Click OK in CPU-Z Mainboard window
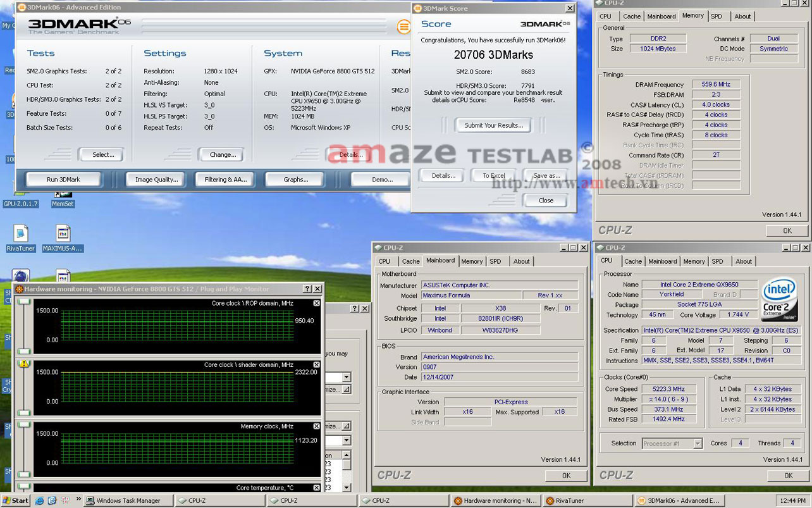This screenshot has width=812, height=508. pos(566,476)
